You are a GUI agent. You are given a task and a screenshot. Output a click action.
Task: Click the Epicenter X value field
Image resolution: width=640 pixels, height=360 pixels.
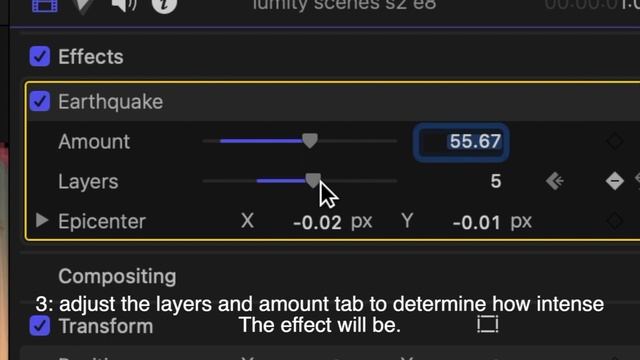[x=317, y=222]
